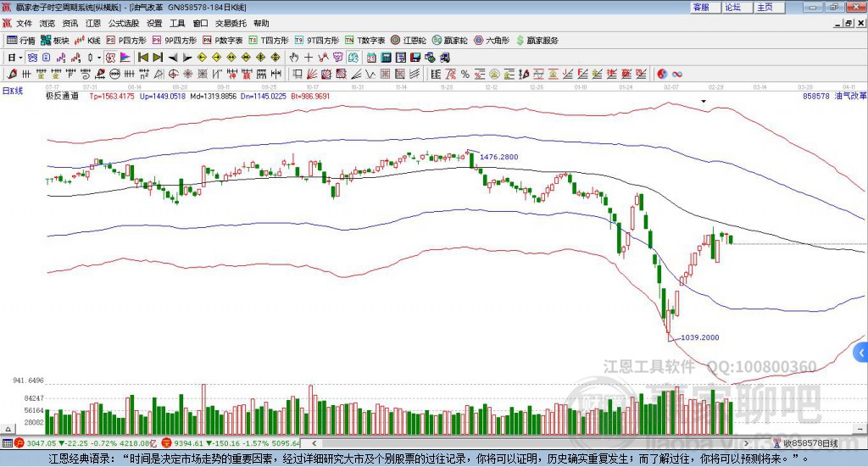Click the horizontal scrollbar right arrow
This screenshot has height=467, width=868.
click(x=746, y=443)
